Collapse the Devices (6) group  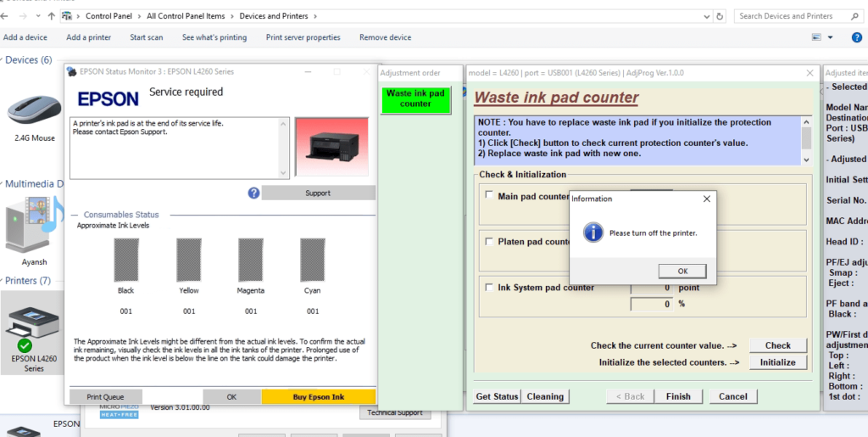pyautogui.click(x=3, y=59)
